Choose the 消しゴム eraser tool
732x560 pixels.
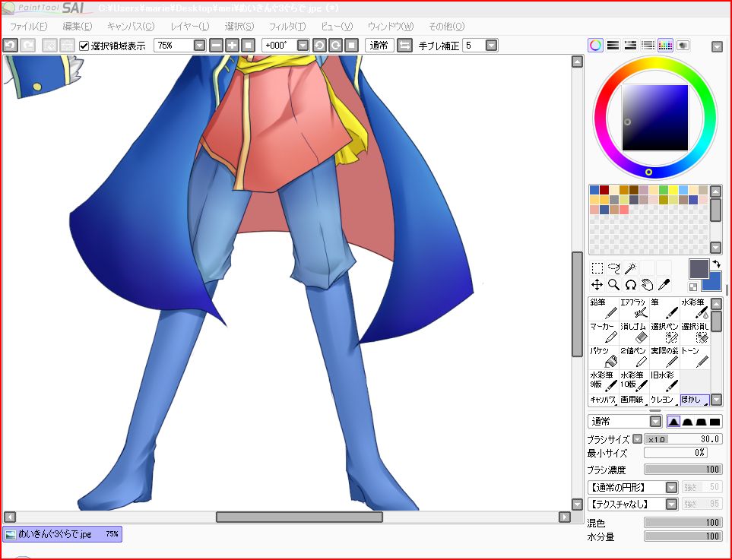634,333
